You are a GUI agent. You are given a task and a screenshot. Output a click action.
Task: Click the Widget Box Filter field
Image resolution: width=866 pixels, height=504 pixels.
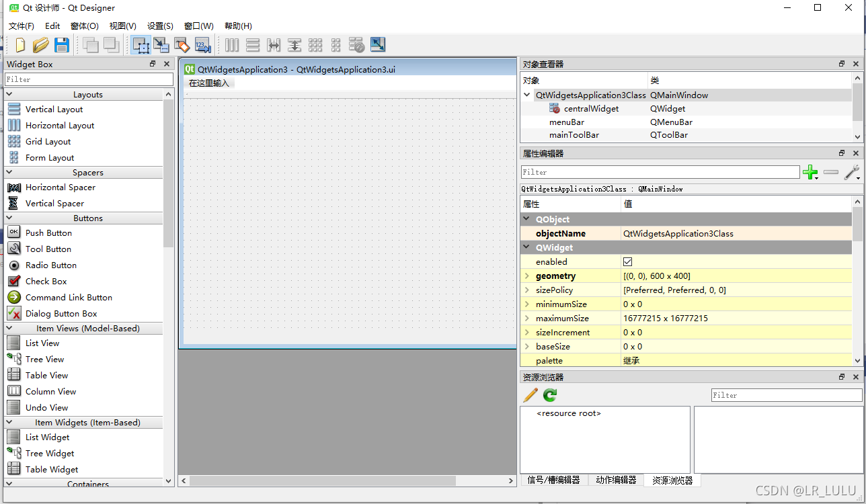[x=89, y=79]
